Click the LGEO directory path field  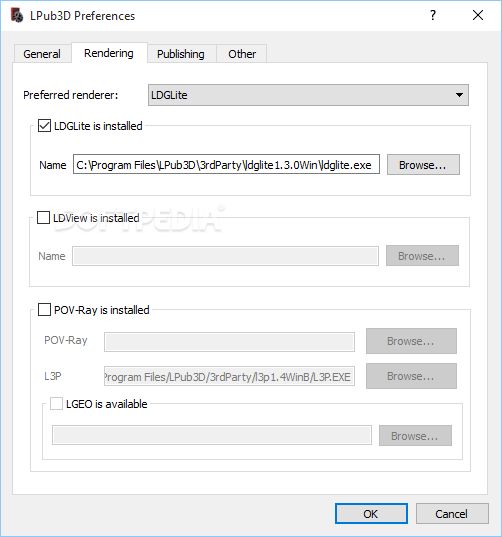pos(212,435)
